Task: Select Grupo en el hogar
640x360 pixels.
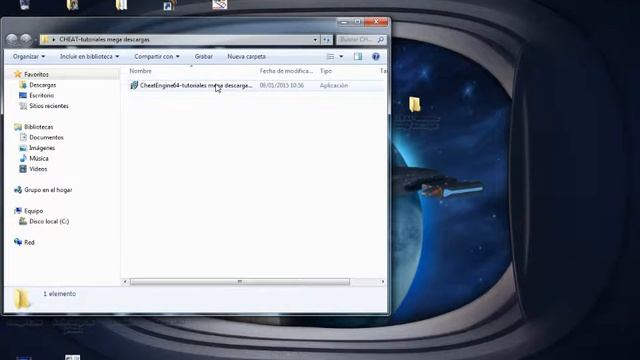Action: [x=48, y=190]
